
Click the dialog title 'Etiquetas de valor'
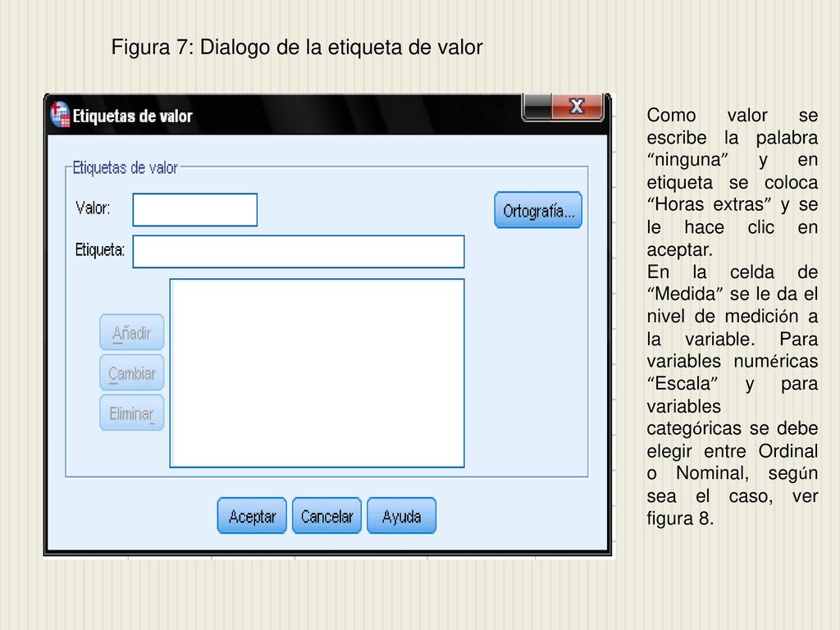pos(132,116)
